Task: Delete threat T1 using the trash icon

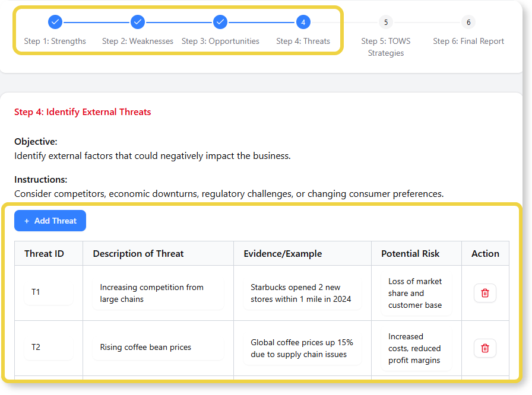Action: point(485,293)
